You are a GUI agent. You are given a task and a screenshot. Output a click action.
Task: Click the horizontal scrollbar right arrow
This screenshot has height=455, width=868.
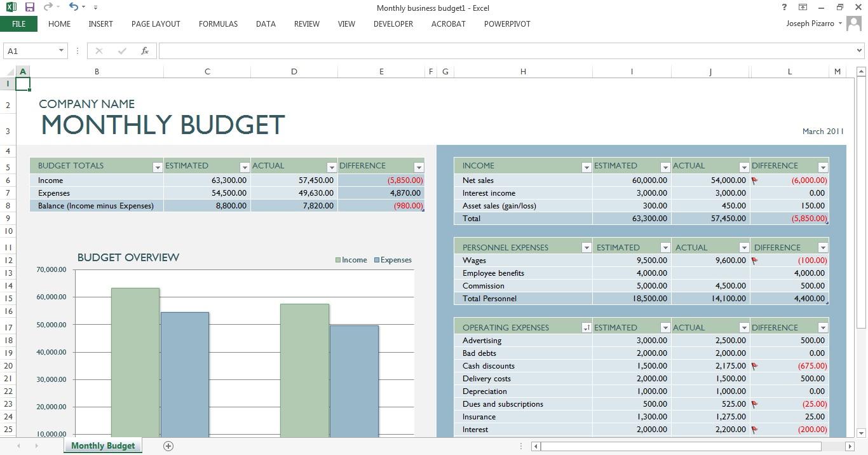(851, 446)
